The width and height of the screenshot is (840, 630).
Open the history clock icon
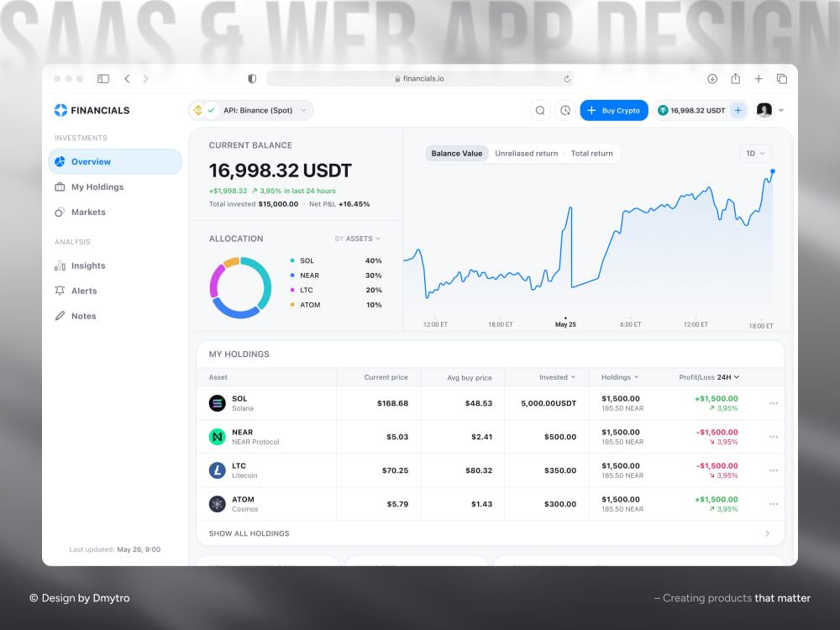point(565,110)
